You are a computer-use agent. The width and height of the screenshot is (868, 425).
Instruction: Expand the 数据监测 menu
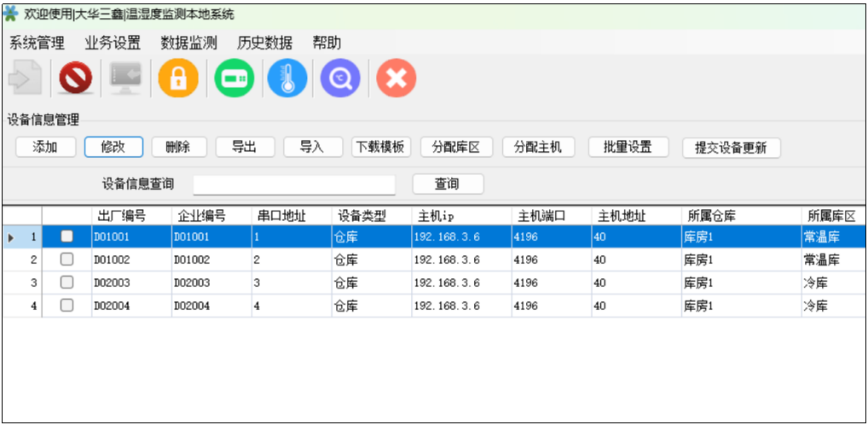[x=188, y=43]
